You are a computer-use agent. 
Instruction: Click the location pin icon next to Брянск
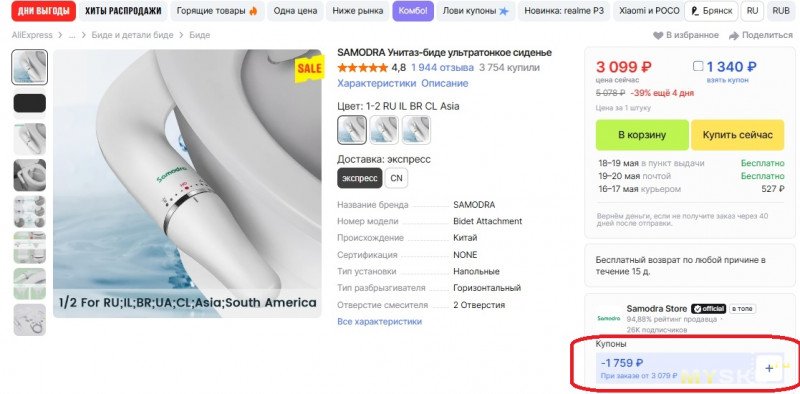click(x=695, y=11)
